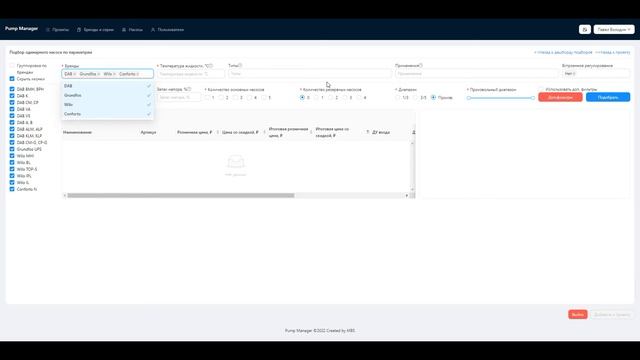Image resolution: width=640 pixels, height=360 pixels.
Task: Open the user account dropdown at top right
Action: (613, 29)
